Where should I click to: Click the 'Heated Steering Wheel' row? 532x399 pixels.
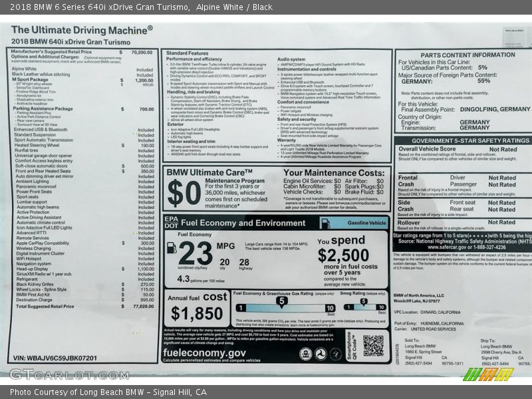point(84,145)
